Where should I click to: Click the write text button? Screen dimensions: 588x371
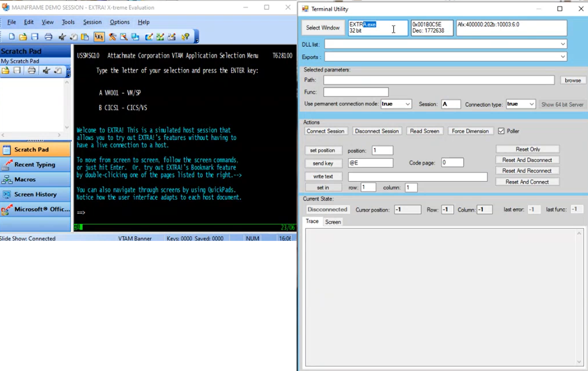(323, 176)
